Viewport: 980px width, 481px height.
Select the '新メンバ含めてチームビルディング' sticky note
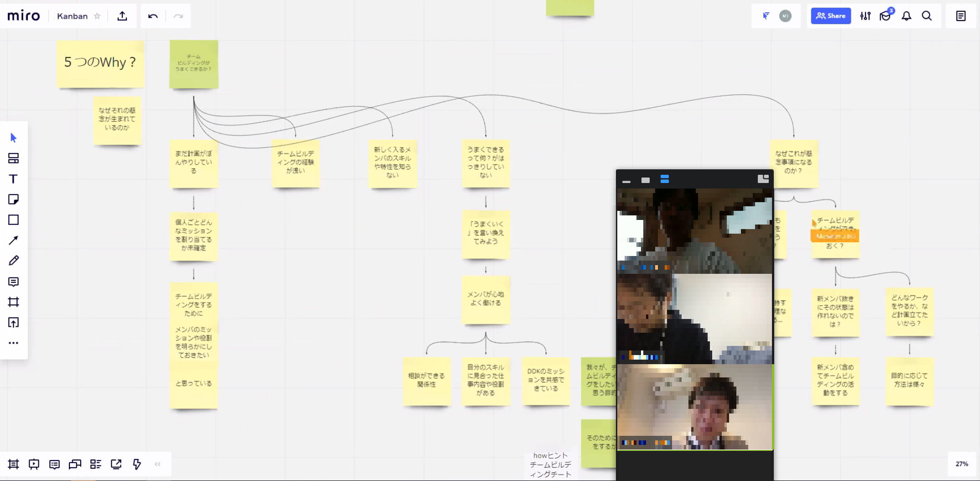pos(835,381)
